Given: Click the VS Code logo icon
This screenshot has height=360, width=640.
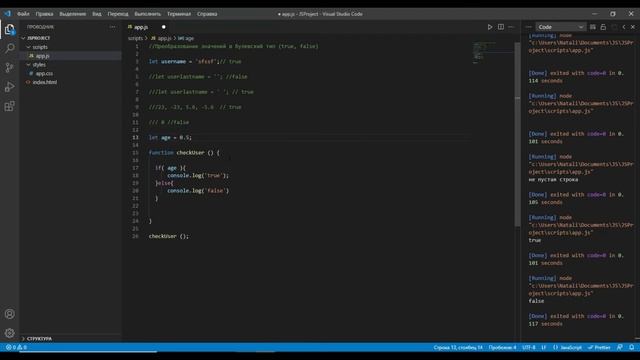Looking at the screenshot, I should pos(7,13).
